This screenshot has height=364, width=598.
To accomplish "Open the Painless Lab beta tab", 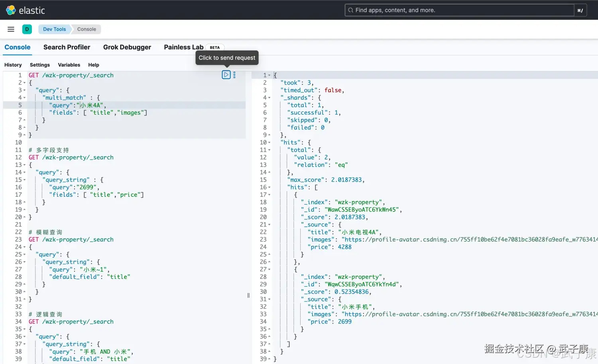I will pos(183,47).
